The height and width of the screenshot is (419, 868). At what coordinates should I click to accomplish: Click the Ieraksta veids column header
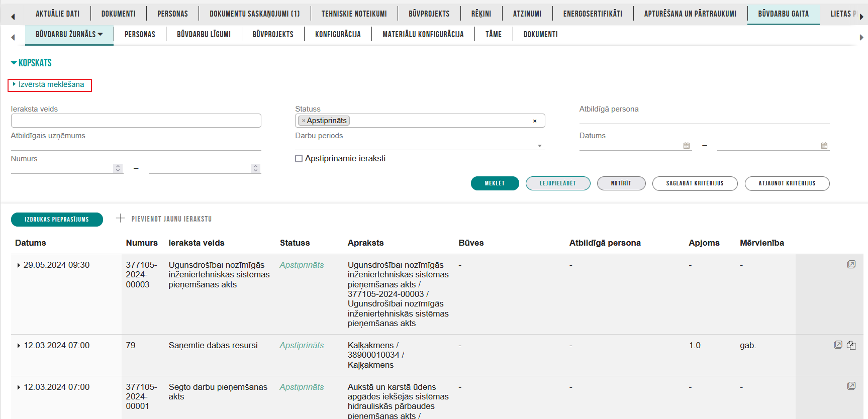pos(197,243)
